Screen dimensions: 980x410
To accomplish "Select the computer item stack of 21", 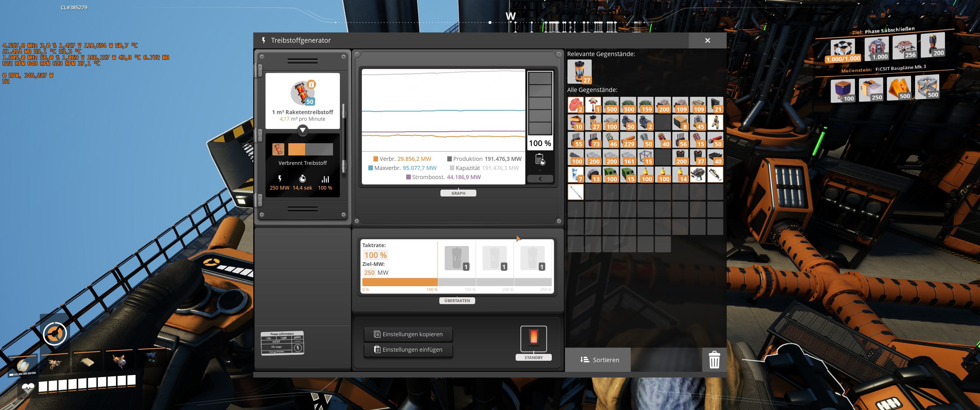I will (x=715, y=105).
